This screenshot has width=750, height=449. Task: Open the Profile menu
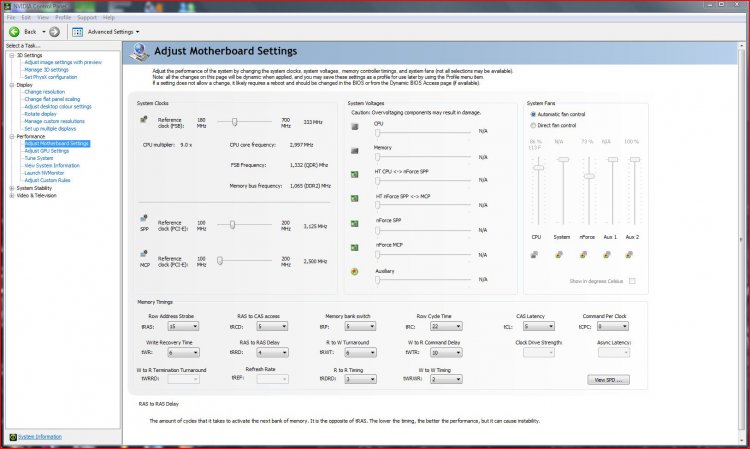tap(63, 18)
